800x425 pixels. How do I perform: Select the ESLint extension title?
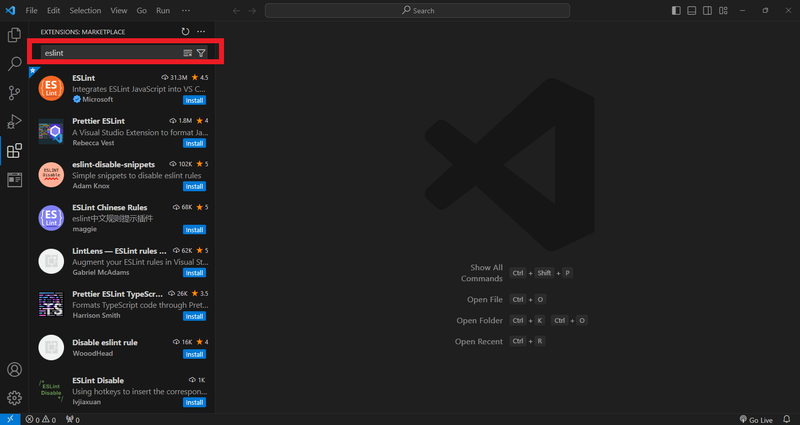click(84, 78)
